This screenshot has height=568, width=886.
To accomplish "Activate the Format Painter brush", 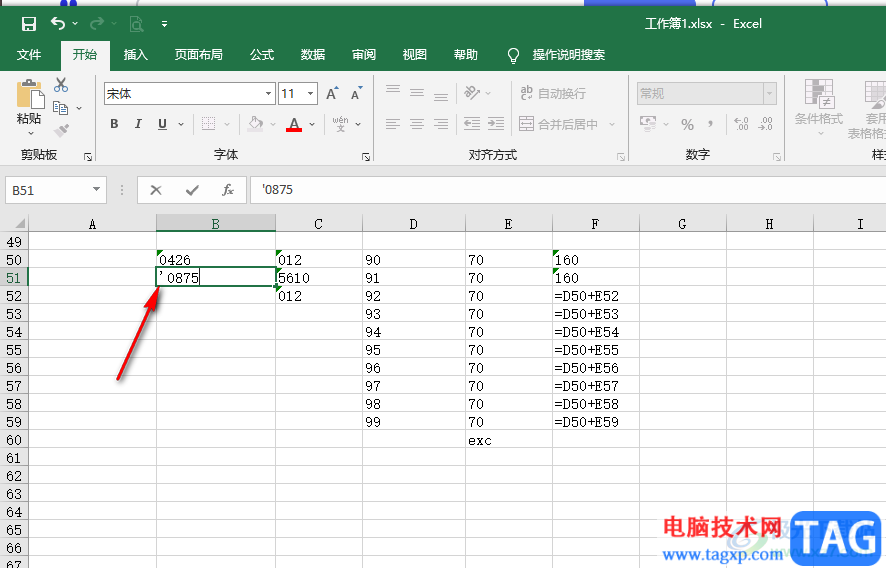I will (61, 131).
